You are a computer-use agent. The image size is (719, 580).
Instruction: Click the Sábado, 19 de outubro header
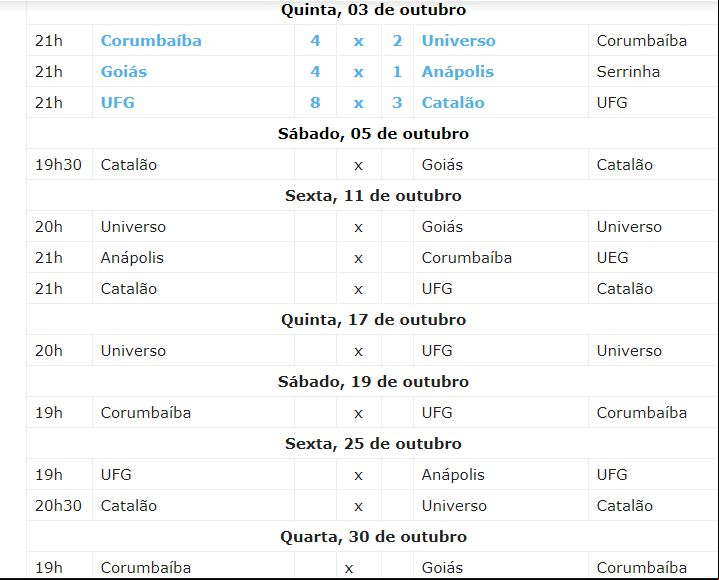click(373, 381)
